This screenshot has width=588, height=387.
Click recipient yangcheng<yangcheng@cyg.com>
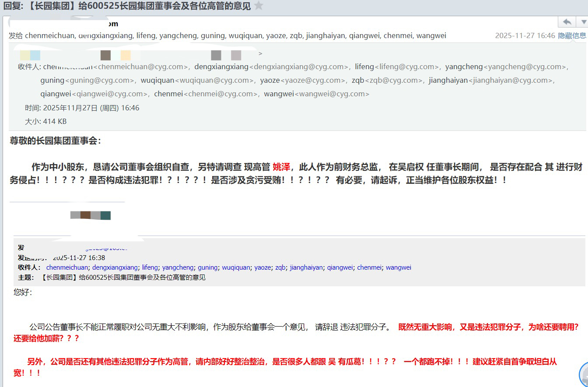point(506,67)
